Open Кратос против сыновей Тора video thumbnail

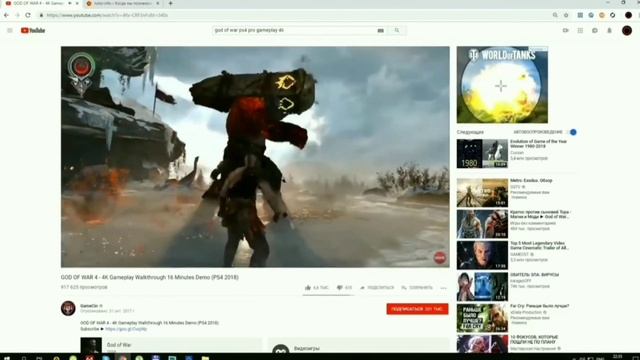click(482, 224)
